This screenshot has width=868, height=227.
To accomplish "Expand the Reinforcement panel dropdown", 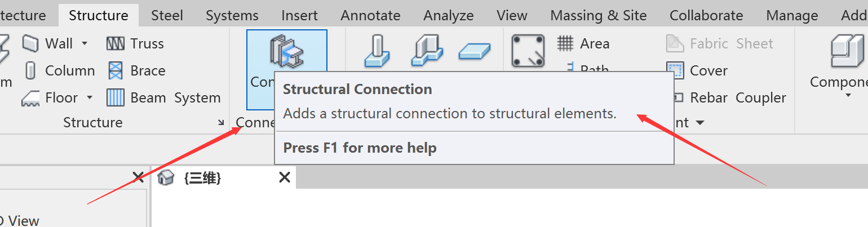I will [700, 123].
